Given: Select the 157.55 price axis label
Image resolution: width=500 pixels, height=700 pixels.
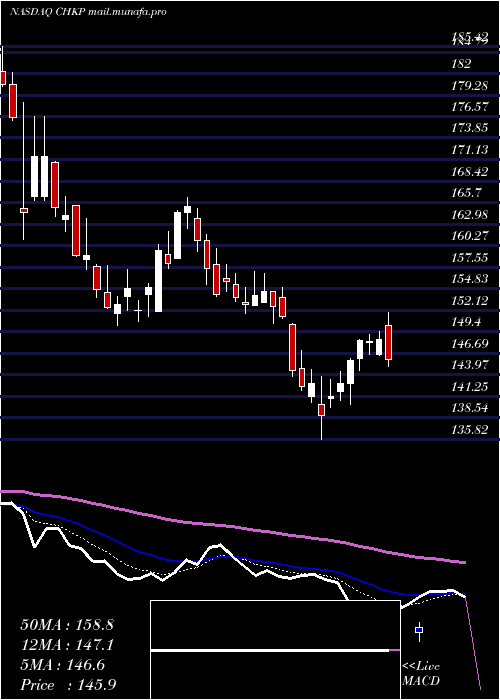Looking at the screenshot, I should point(469,258).
